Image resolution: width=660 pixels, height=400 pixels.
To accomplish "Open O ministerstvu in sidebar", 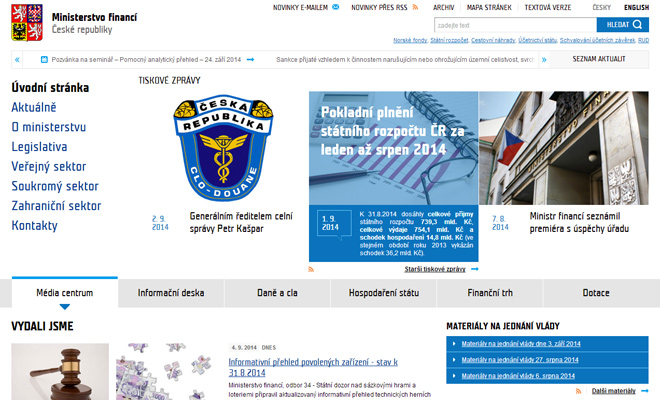I will click(49, 127).
